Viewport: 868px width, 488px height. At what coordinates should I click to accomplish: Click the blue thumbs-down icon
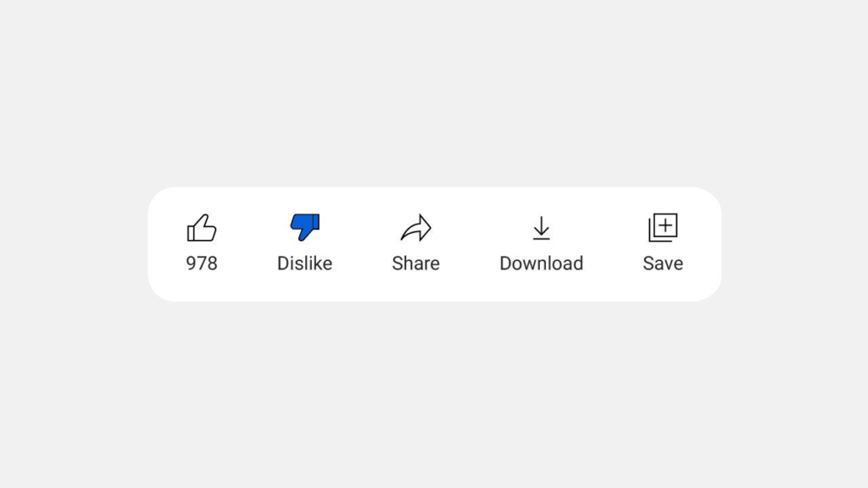[x=305, y=227]
